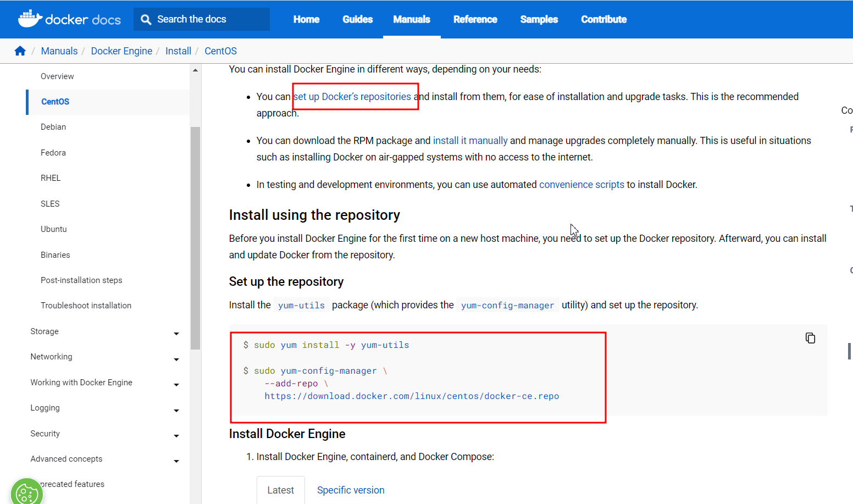Open the Binaries sidebar item
Image resolution: width=853 pixels, height=504 pixels.
56,255
